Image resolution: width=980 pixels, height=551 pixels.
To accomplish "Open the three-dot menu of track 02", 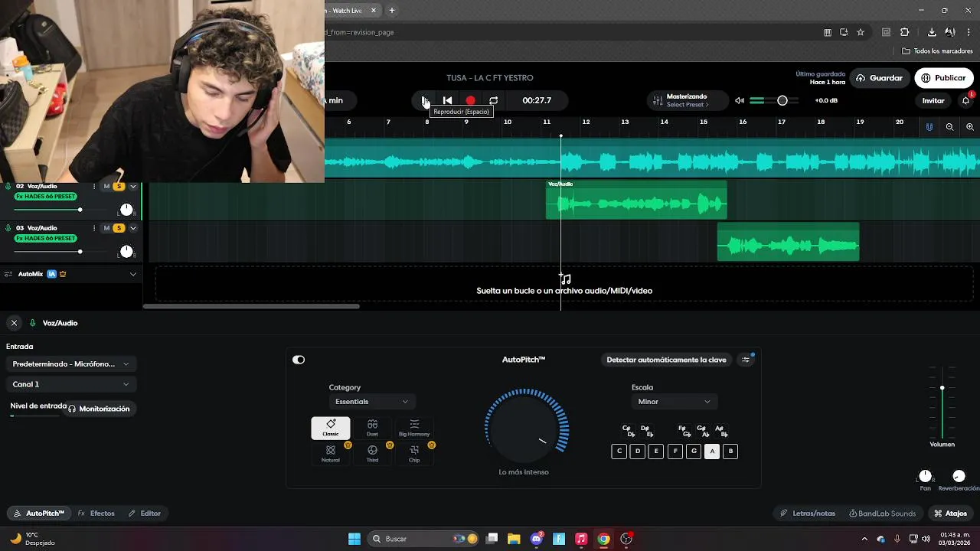I will pyautogui.click(x=94, y=187).
